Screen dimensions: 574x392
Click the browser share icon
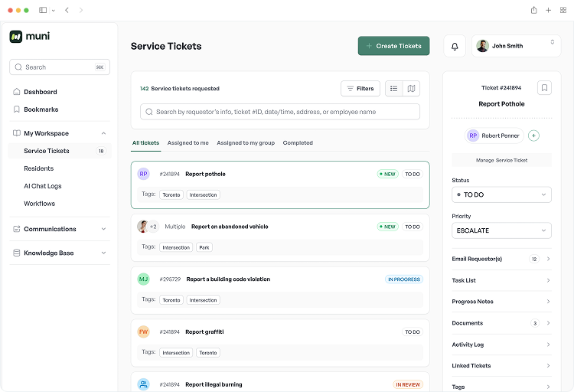533,10
